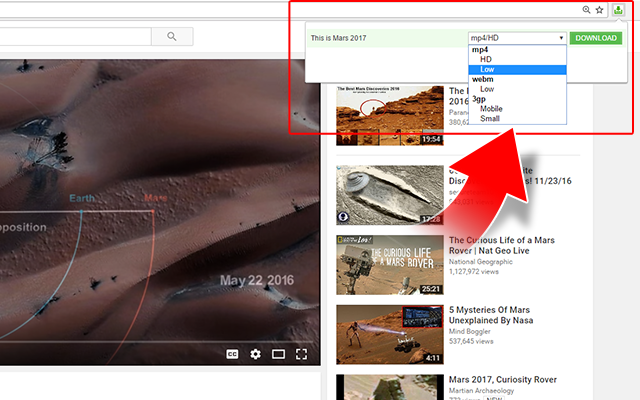Viewport: 640px width, 400px height.
Task: Click the video progress bar
Action: [x=157, y=342]
